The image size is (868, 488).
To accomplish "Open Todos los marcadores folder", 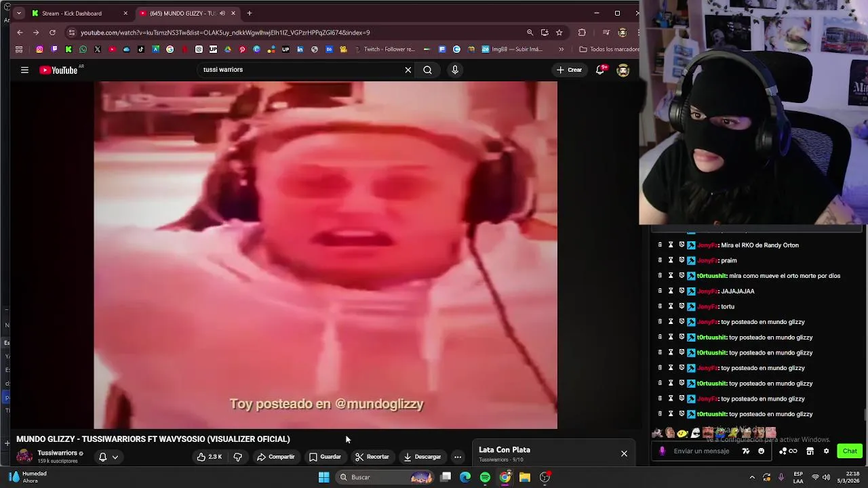I will point(609,49).
